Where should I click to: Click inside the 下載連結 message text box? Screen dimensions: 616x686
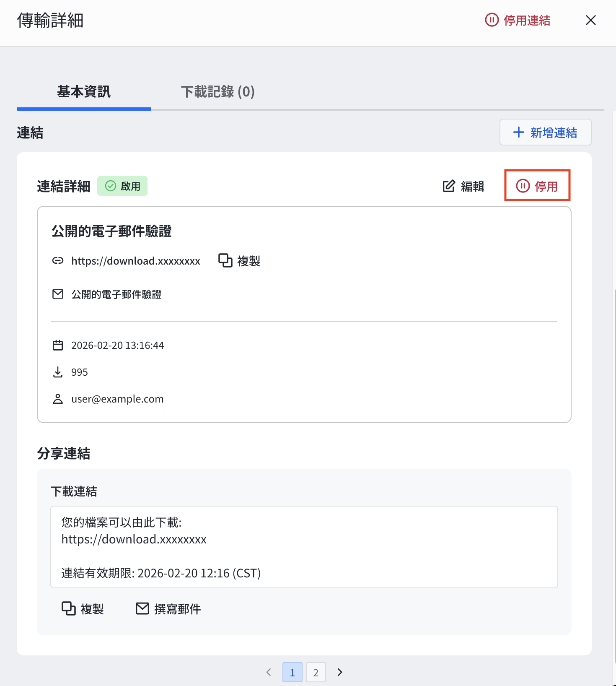coord(304,547)
